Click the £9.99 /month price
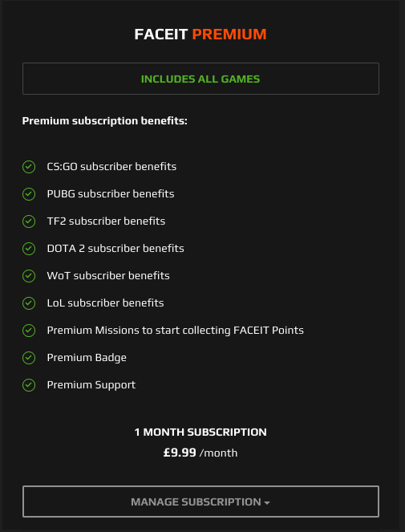 pyautogui.click(x=200, y=453)
